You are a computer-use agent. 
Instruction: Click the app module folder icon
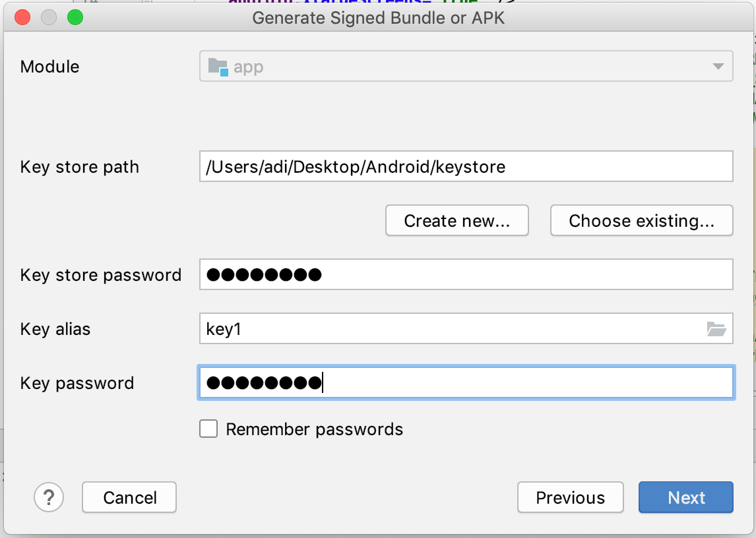218,67
